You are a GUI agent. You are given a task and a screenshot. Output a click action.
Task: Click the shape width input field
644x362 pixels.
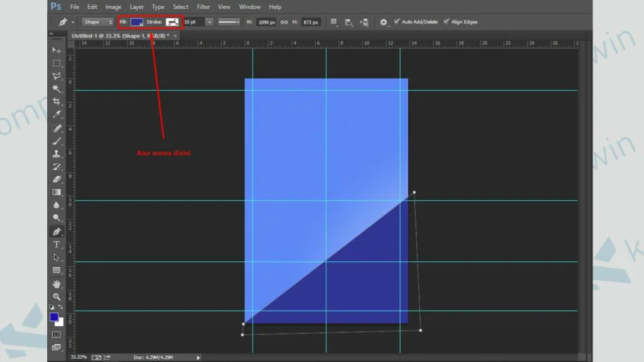pyautogui.click(x=267, y=22)
